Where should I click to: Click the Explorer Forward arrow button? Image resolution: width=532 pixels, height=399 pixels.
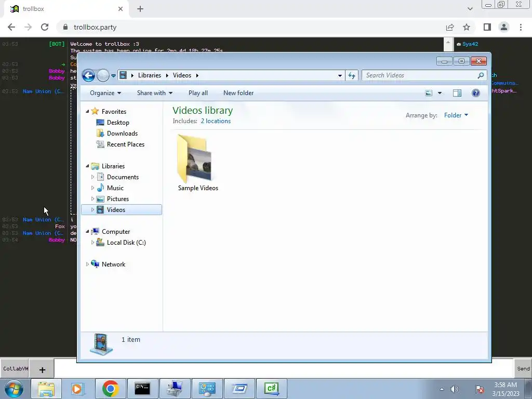point(103,75)
